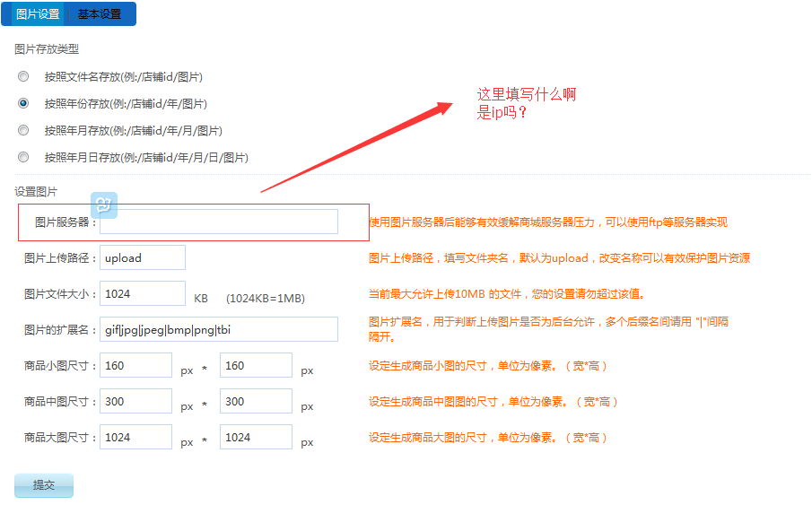This screenshot has width=812, height=505.
Task: Switch to the 图片设置 tab
Action: 39,14
